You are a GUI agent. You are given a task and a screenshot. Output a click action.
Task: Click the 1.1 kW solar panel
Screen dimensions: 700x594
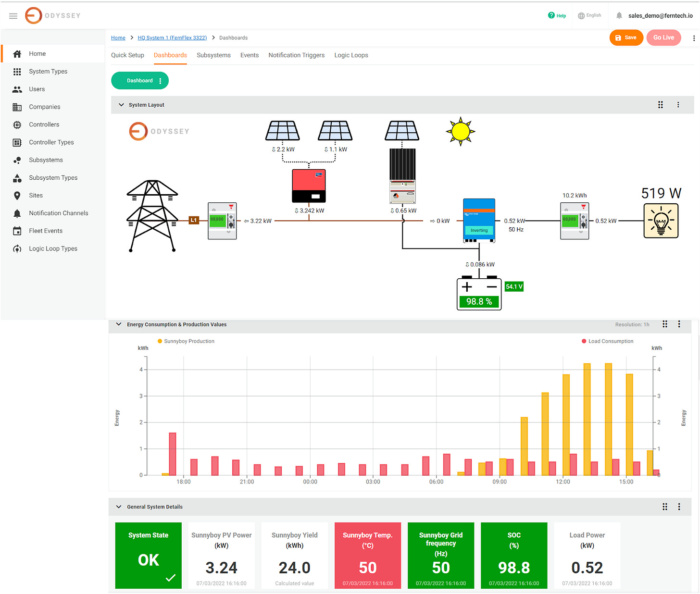click(x=336, y=131)
